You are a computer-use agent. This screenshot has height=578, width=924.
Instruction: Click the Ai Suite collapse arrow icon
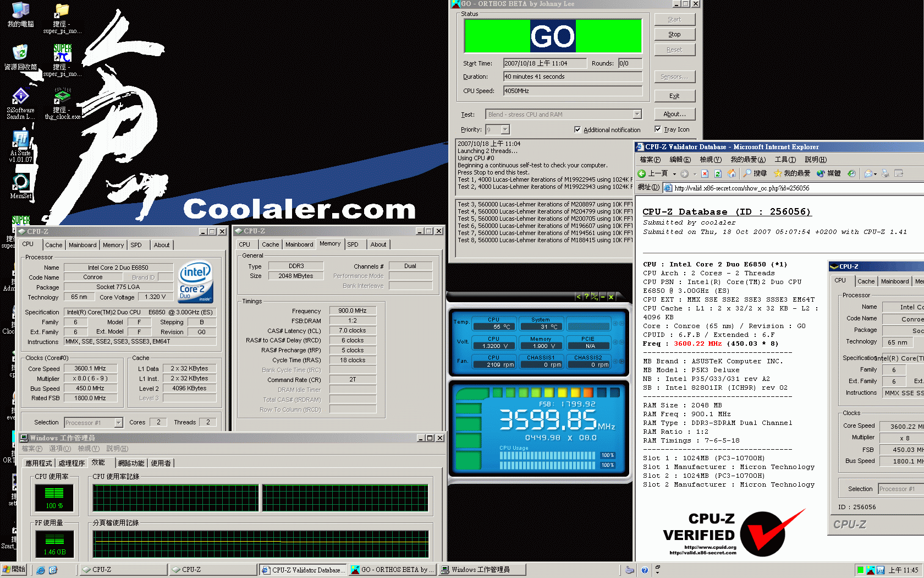pyautogui.click(x=578, y=297)
